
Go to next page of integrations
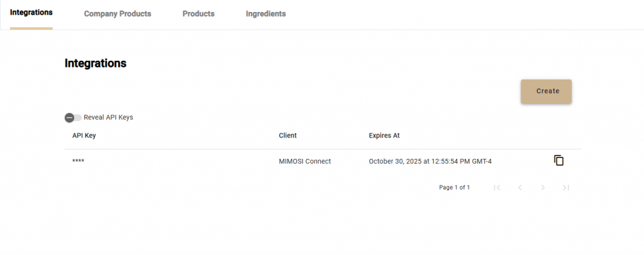pyautogui.click(x=543, y=187)
